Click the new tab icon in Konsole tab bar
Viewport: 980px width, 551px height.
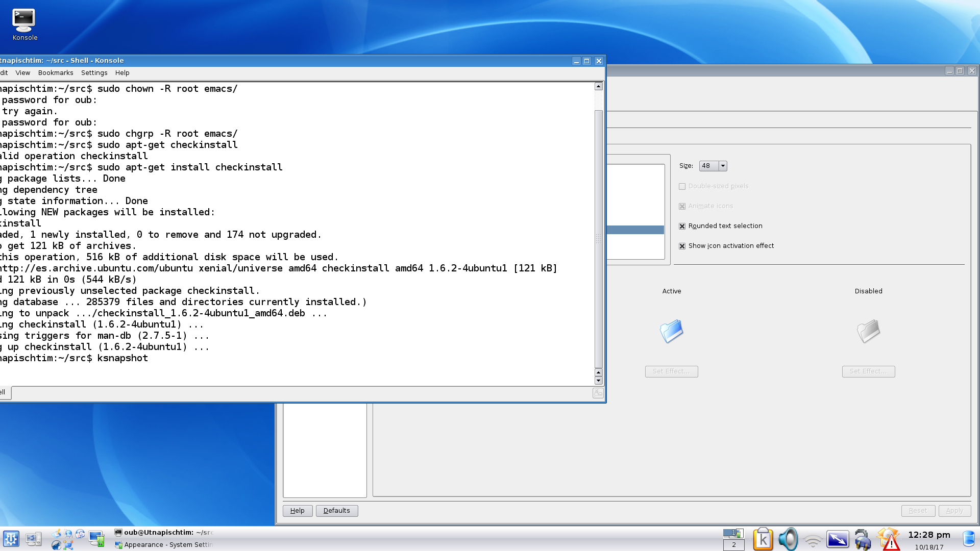tap(598, 393)
